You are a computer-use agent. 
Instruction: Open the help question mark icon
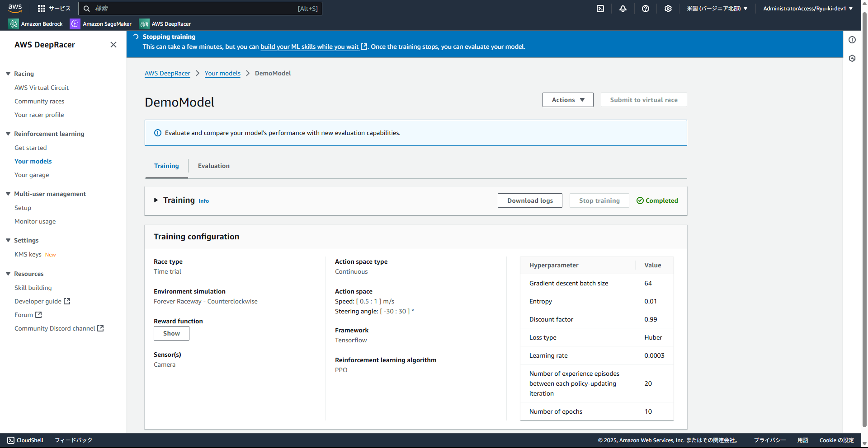coord(646,9)
